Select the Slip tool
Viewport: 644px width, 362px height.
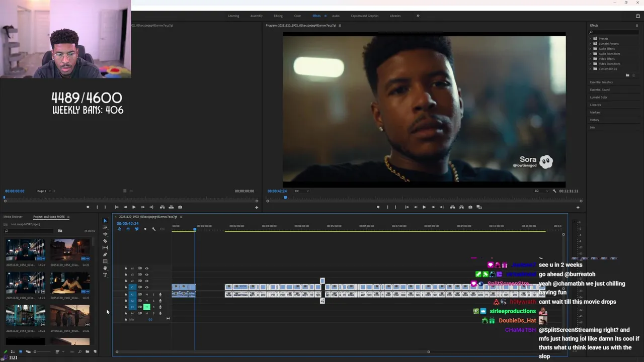(x=105, y=247)
